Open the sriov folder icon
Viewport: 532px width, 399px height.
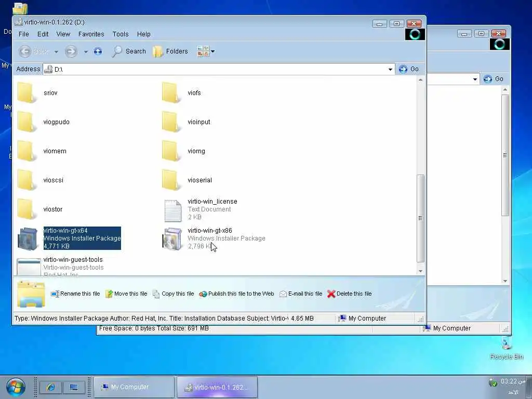click(x=26, y=92)
